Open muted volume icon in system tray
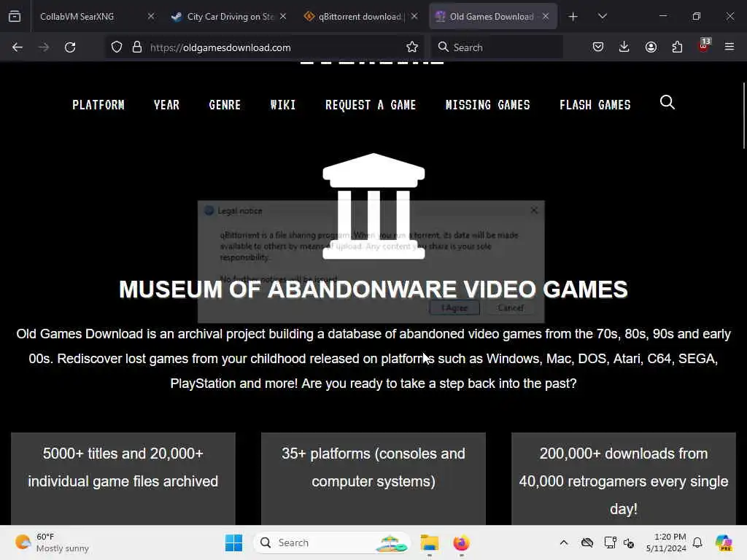This screenshot has height=560, width=747. tap(628, 542)
